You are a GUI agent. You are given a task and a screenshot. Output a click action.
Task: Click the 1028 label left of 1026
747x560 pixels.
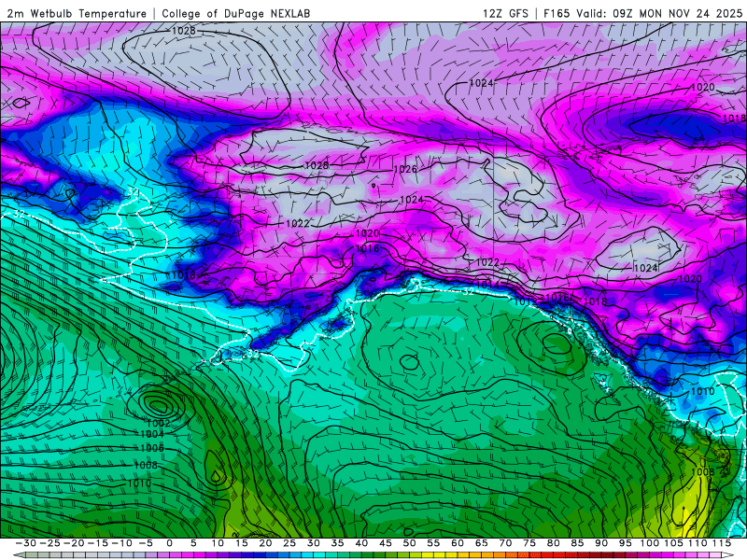317,165
